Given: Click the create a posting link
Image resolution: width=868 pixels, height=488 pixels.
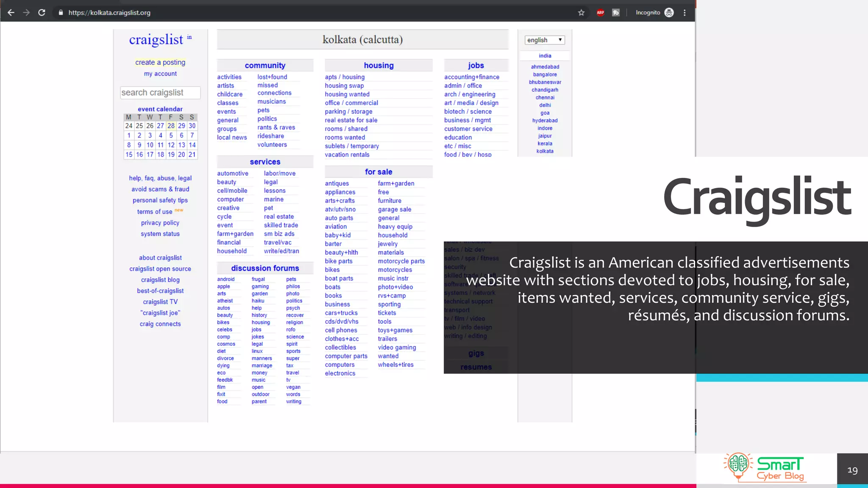Looking at the screenshot, I should (x=160, y=62).
